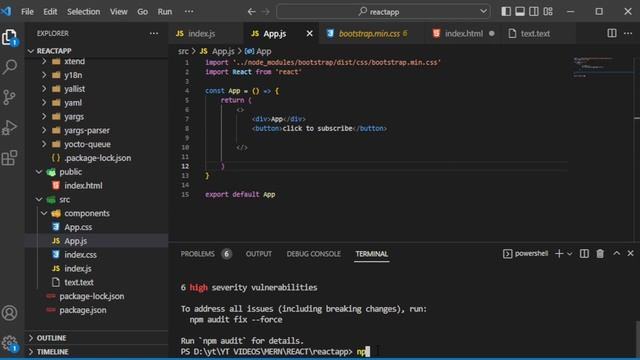The height and width of the screenshot is (360, 640).
Task: Expand the yaml folder
Action: [96, 103]
